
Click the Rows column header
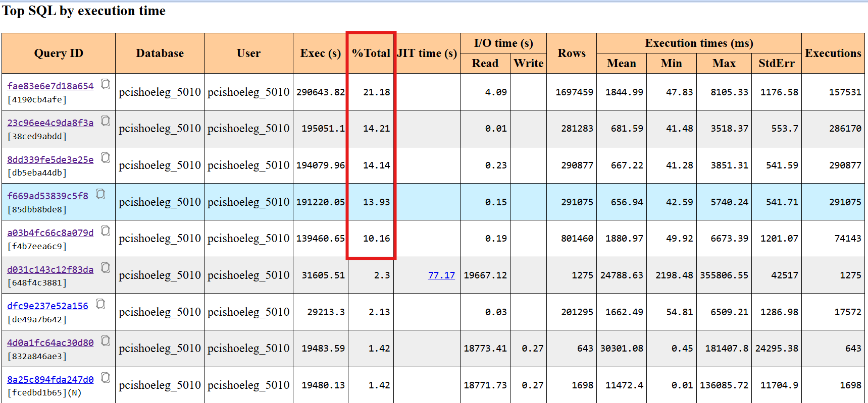coord(572,53)
